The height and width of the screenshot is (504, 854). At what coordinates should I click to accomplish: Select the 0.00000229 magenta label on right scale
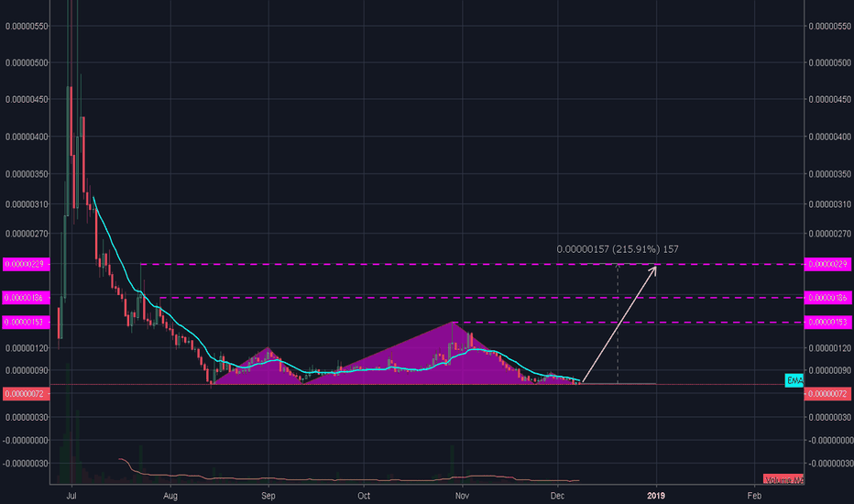tap(827, 264)
